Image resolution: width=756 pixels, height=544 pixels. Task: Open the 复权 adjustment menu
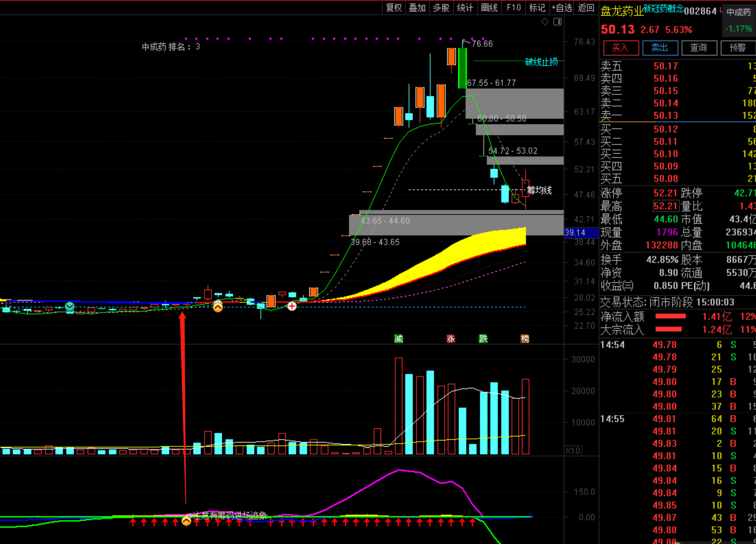click(394, 8)
